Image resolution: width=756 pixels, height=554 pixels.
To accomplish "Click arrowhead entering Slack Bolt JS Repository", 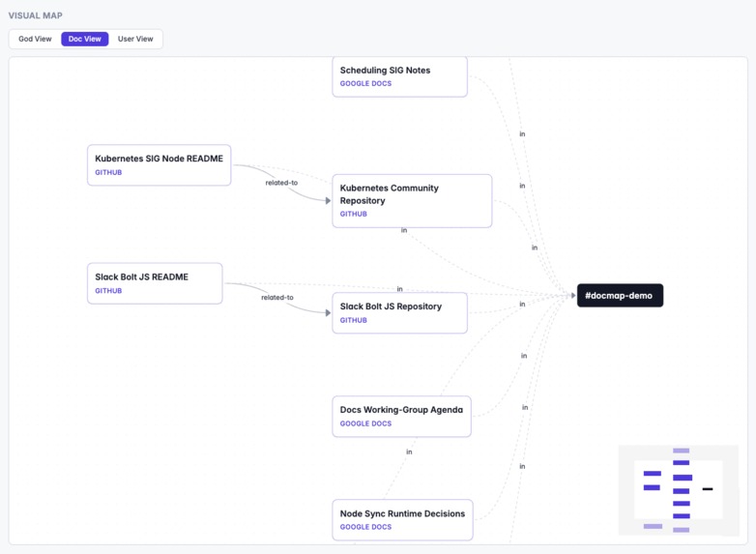I will point(328,313).
